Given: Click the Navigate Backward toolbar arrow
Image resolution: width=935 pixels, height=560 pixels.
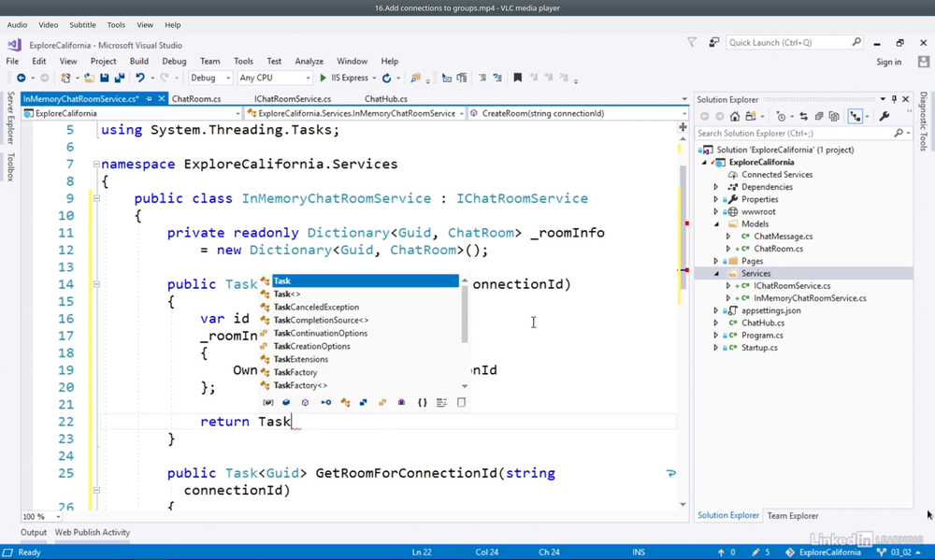Looking at the screenshot, I should (21, 79).
